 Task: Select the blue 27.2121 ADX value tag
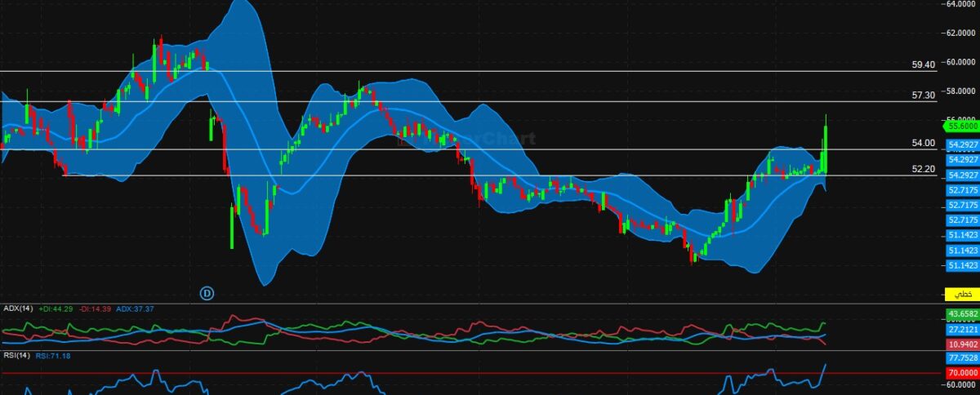962,331
